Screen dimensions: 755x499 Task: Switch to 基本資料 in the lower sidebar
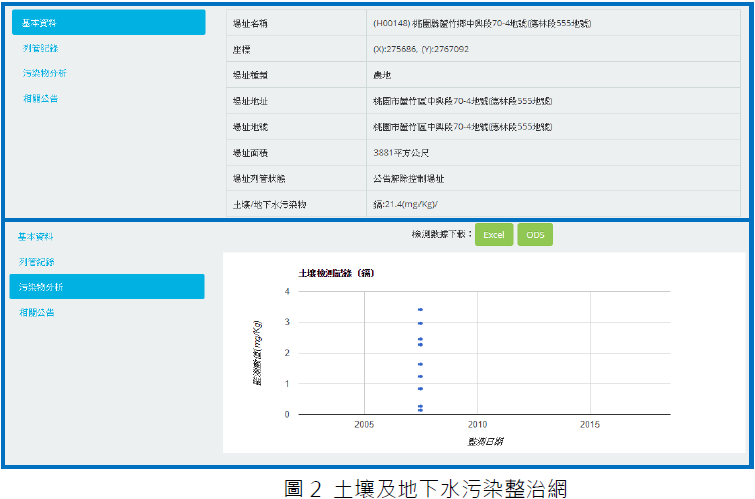coord(36,237)
